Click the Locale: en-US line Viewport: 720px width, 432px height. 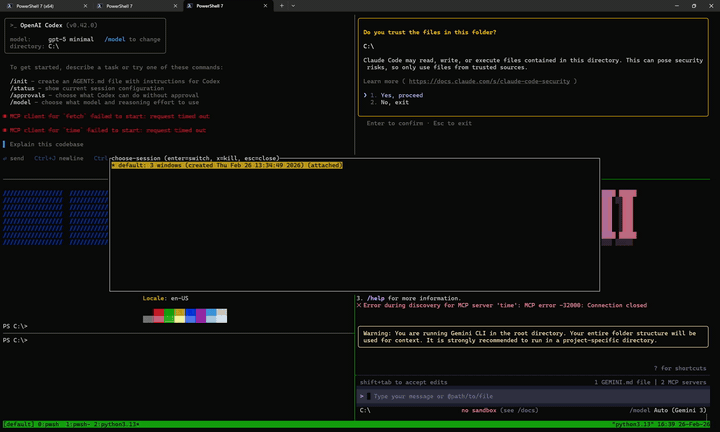pos(165,298)
